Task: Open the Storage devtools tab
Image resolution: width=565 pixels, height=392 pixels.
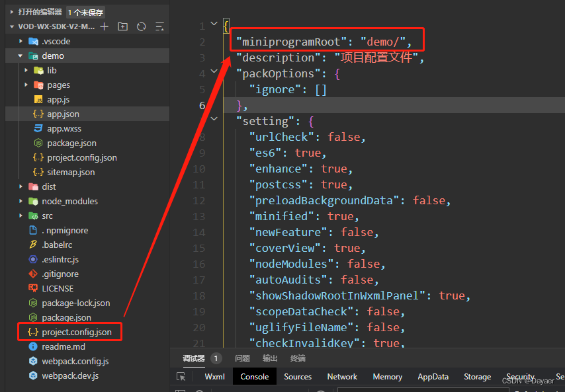Action: pyautogui.click(x=477, y=377)
